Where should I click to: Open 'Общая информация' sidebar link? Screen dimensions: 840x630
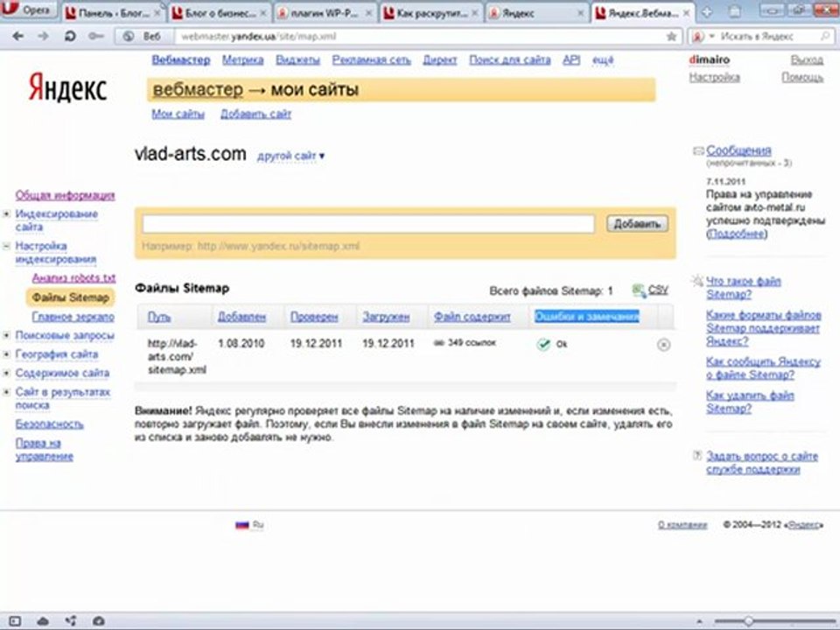(x=65, y=195)
